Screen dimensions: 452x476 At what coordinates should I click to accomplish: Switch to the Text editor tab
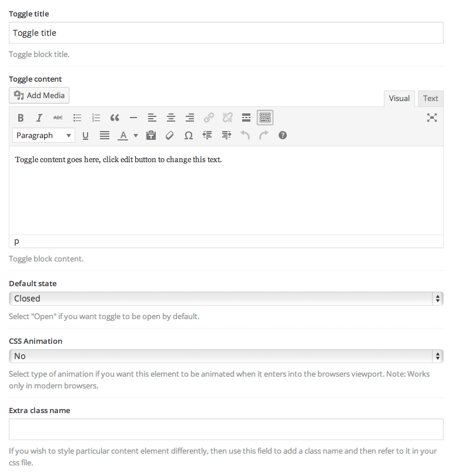tap(430, 99)
